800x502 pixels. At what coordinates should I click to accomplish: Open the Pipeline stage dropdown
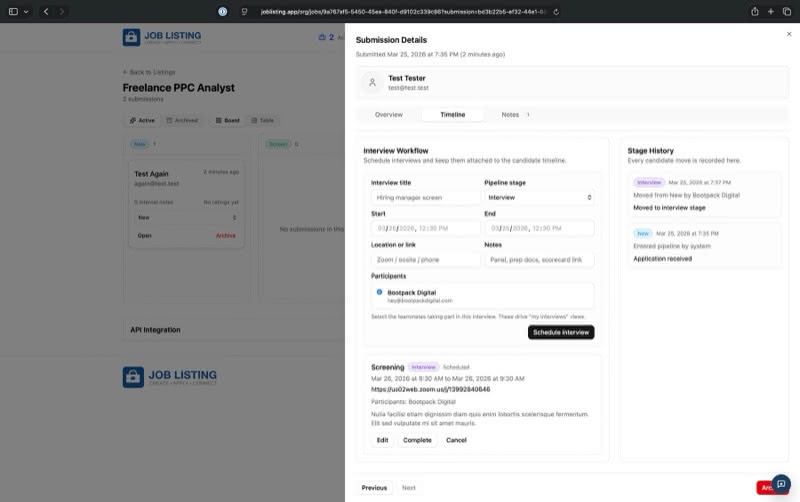539,197
